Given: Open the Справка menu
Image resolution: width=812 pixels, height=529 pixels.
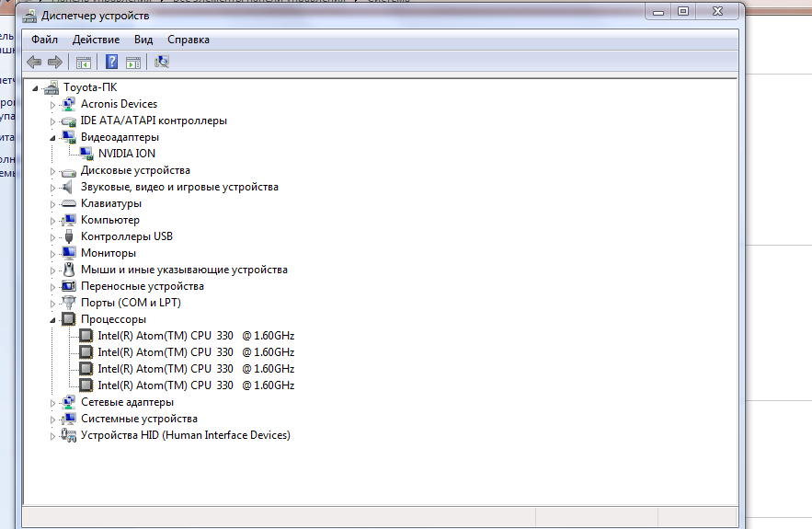Looking at the screenshot, I should [189, 40].
